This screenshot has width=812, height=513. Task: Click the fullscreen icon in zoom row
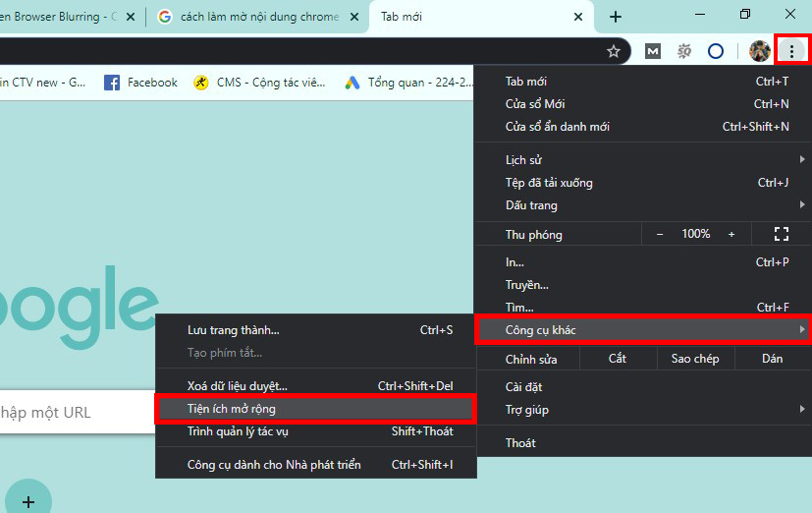781,234
